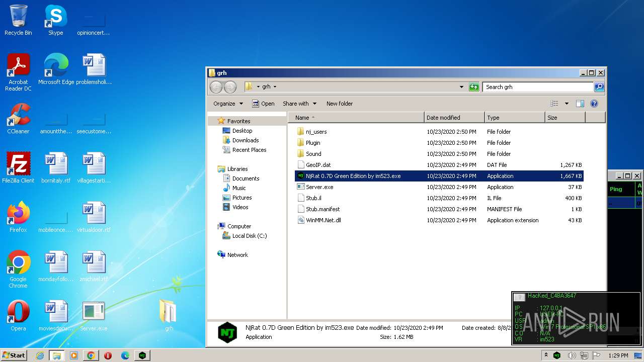Open the Share with dropdown
This screenshot has height=362, width=644.
point(300,104)
